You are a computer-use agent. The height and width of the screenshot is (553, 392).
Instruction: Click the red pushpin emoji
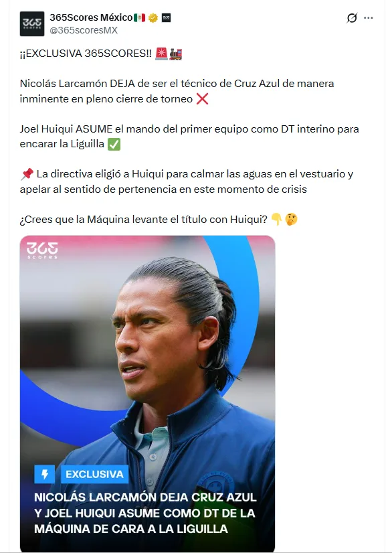[x=27, y=174]
